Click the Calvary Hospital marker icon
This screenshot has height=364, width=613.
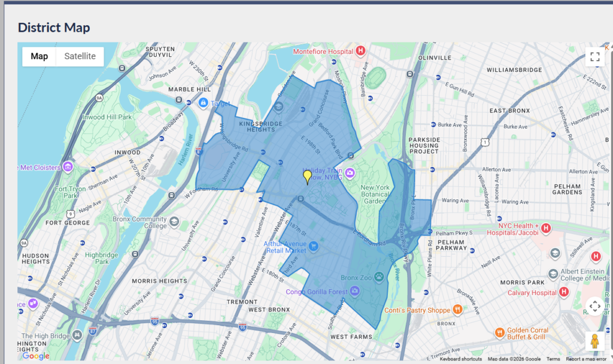pyautogui.click(x=563, y=293)
